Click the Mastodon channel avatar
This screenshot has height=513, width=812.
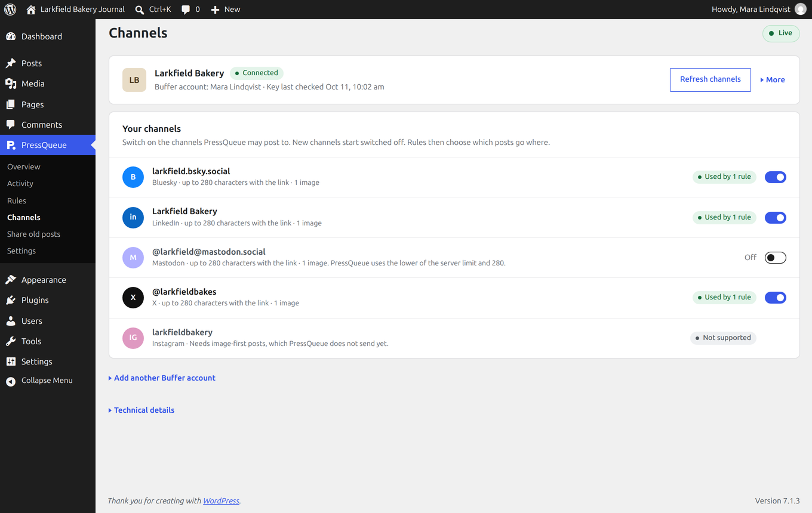pos(133,258)
